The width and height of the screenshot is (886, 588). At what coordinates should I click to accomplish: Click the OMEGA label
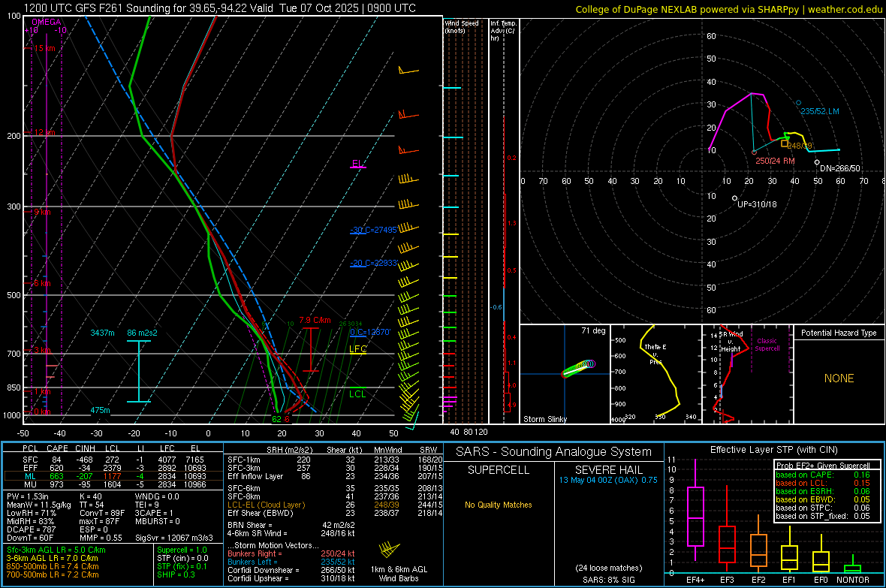(x=47, y=22)
